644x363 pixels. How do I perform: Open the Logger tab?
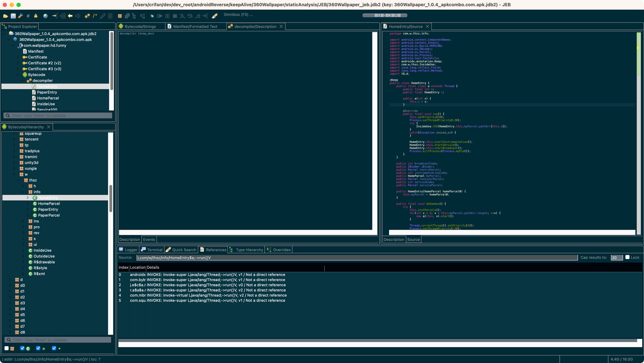128,250
